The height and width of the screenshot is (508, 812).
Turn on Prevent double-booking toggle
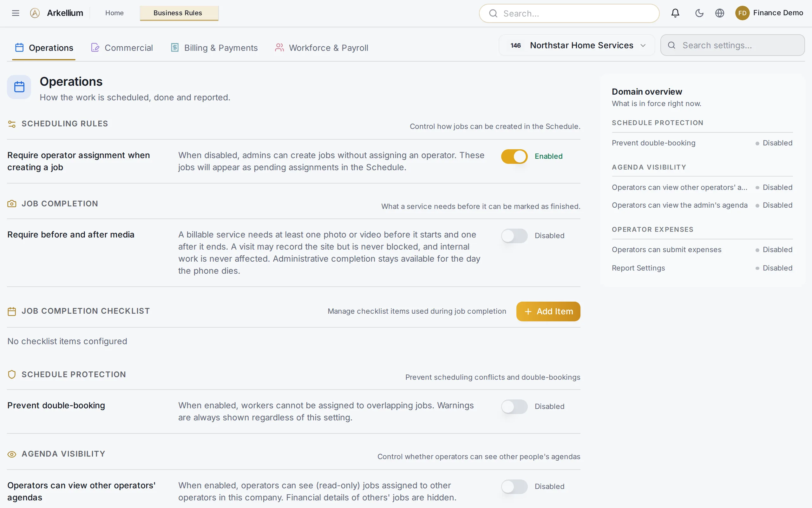tap(514, 406)
